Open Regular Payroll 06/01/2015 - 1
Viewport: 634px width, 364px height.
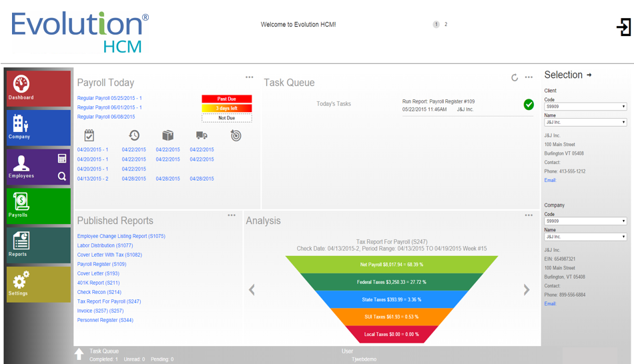(x=109, y=107)
